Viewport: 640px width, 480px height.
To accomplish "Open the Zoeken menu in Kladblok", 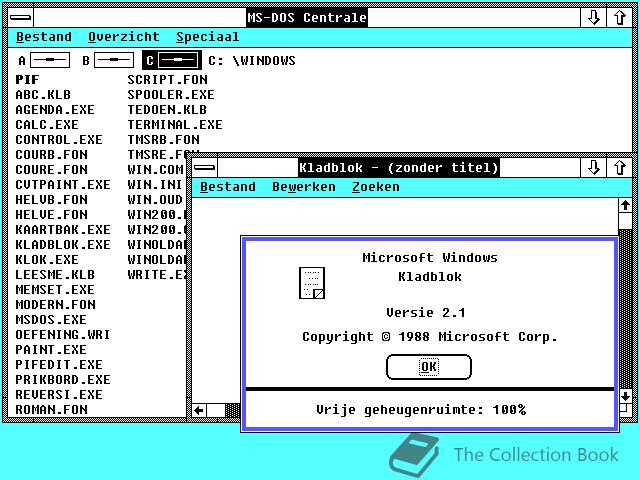I will 376,187.
